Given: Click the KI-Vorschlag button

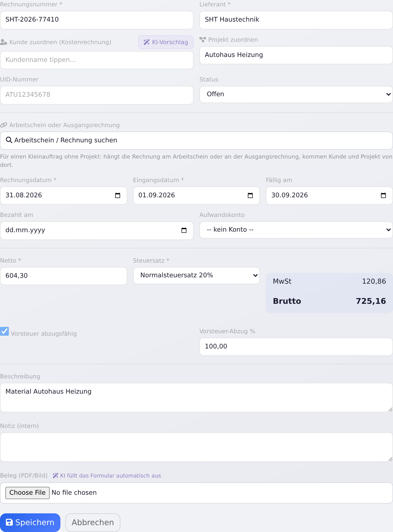Looking at the screenshot, I should click(x=166, y=42).
